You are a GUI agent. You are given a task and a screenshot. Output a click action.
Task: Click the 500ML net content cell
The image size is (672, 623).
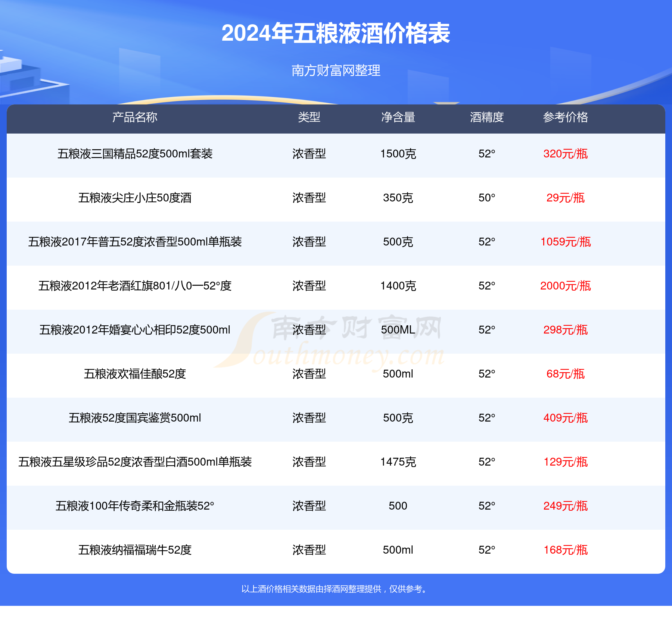[x=398, y=330]
